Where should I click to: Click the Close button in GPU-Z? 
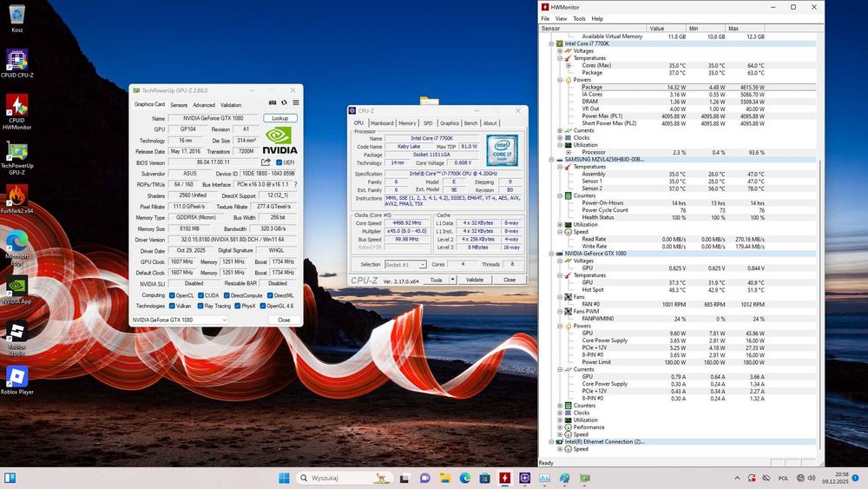point(284,320)
